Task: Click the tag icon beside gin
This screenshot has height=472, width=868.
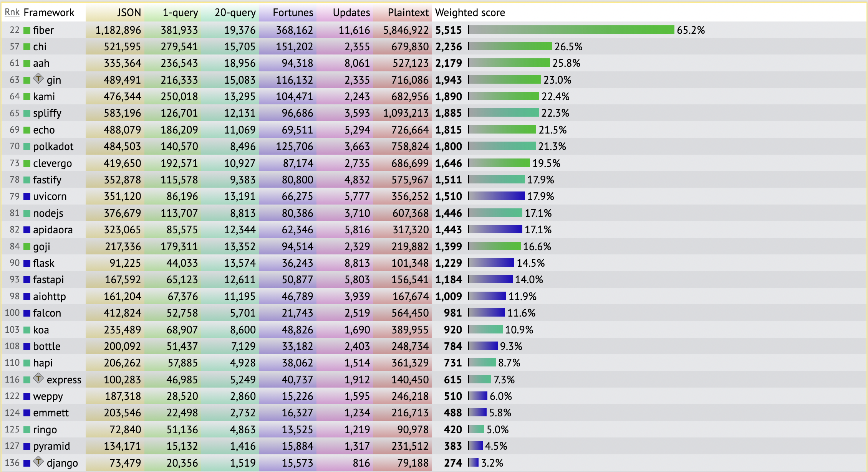Action: tap(38, 79)
